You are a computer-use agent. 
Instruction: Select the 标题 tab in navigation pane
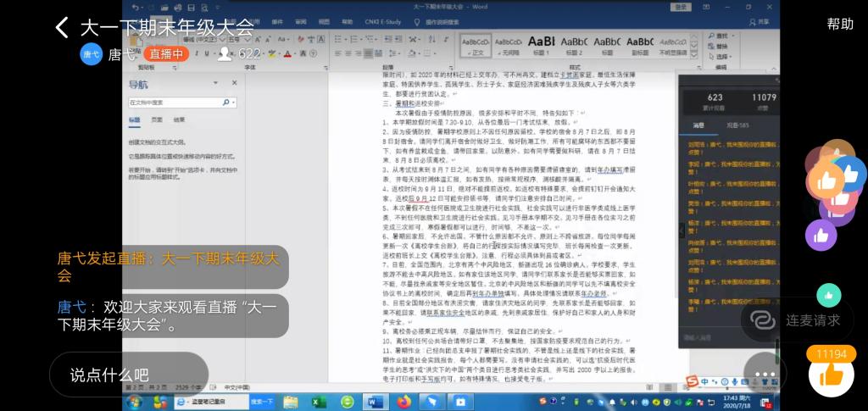point(134,120)
